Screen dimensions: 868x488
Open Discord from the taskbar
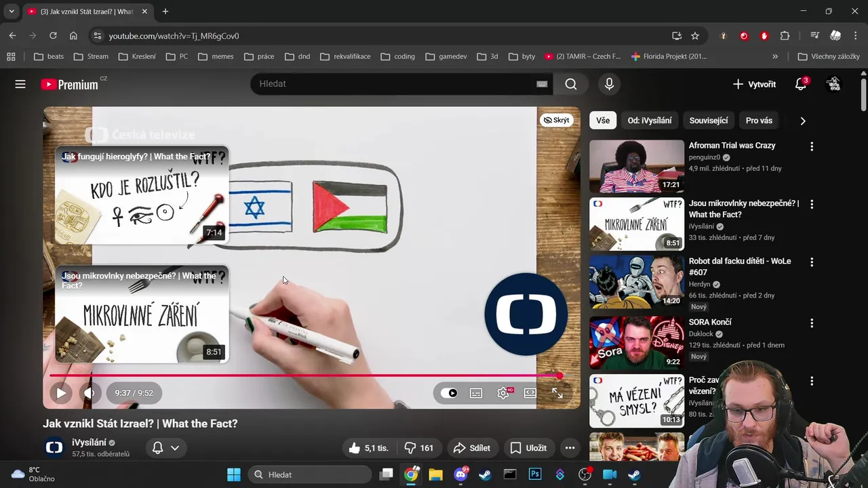click(x=460, y=474)
